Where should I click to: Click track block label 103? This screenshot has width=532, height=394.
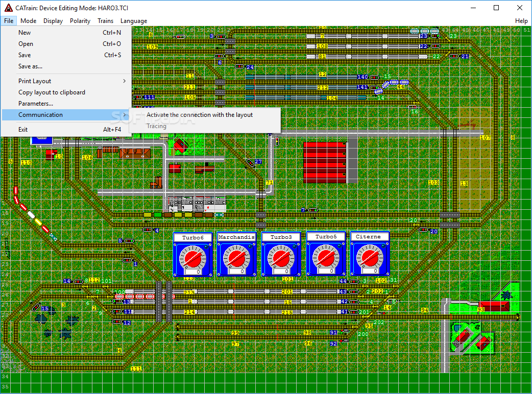(433, 182)
